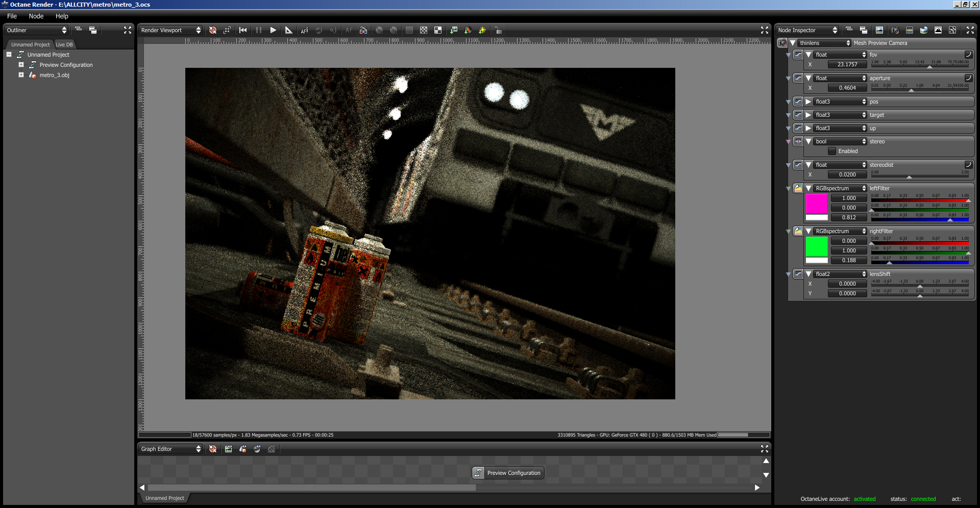Screen dimensions: 980x508
Task: Click the aperture X value field
Action: (x=847, y=88)
